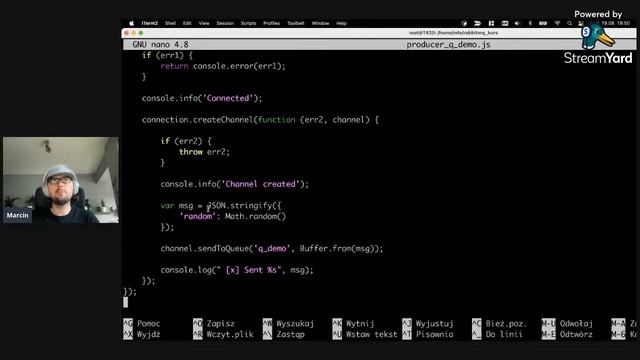Image resolution: width=640 pixels, height=360 pixels.
Task: Click the StreamYard duck logo
Action: pos(598,36)
